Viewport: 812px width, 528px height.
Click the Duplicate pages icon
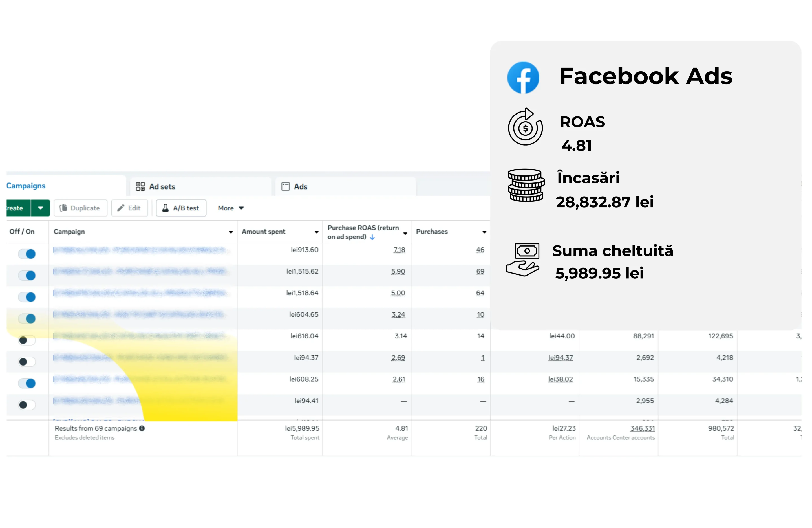[x=64, y=208]
